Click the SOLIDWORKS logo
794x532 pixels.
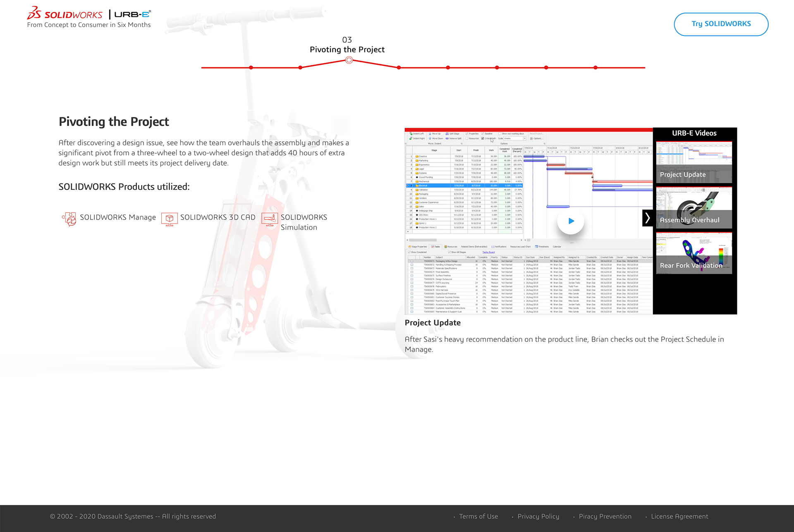(65, 14)
